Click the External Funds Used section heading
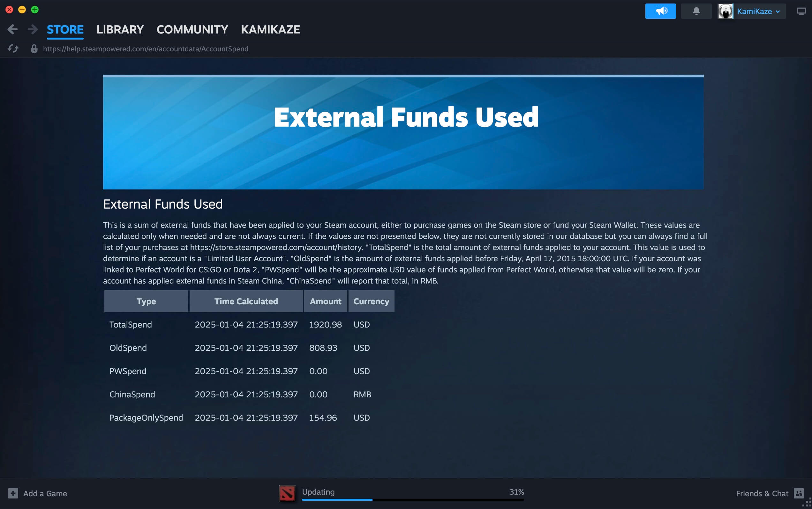 pyautogui.click(x=163, y=204)
